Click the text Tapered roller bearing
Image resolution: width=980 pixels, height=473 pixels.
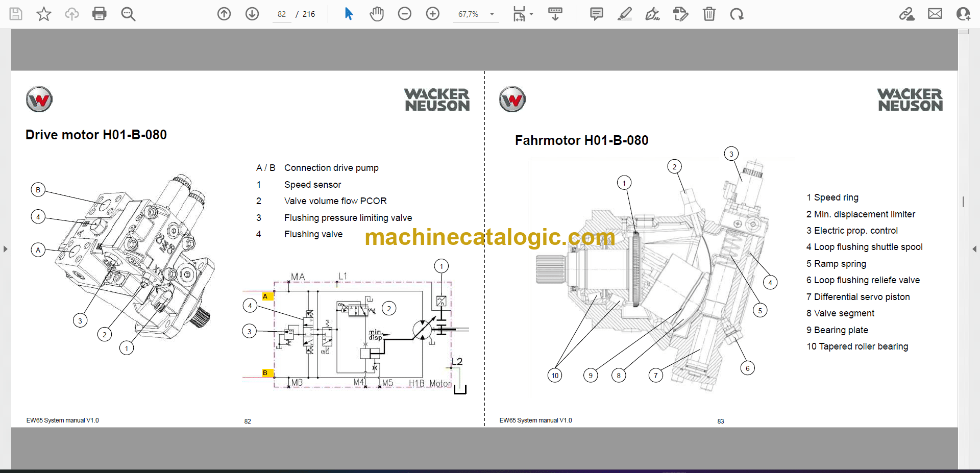(864, 346)
